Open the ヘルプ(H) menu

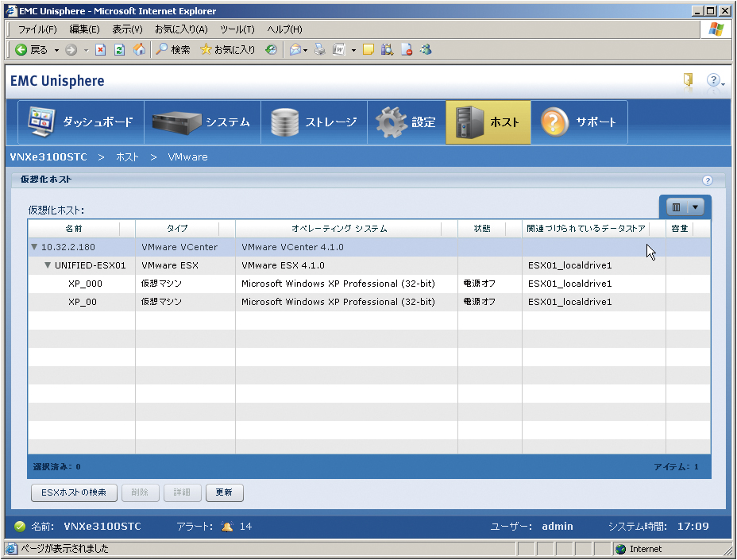click(285, 29)
